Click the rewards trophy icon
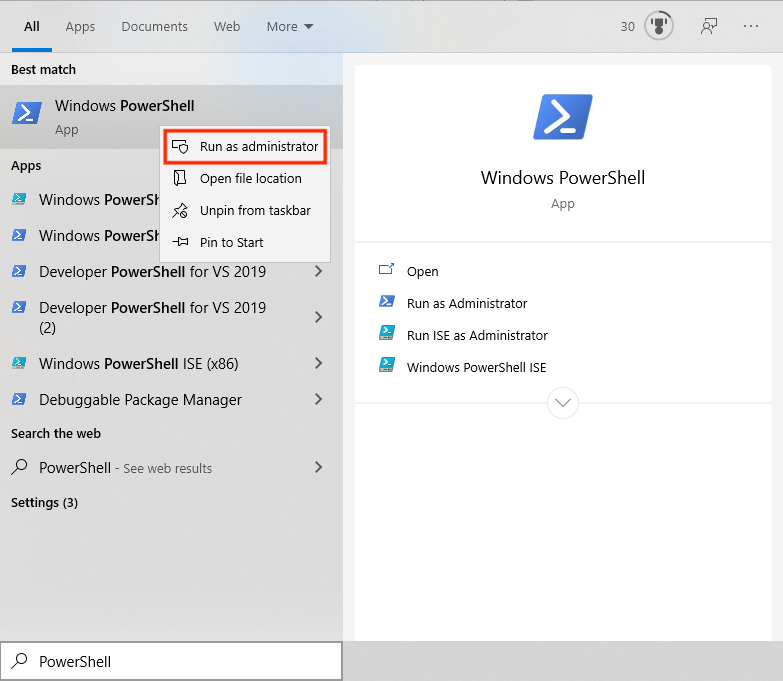The width and height of the screenshot is (783, 681). click(x=659, y=25)
